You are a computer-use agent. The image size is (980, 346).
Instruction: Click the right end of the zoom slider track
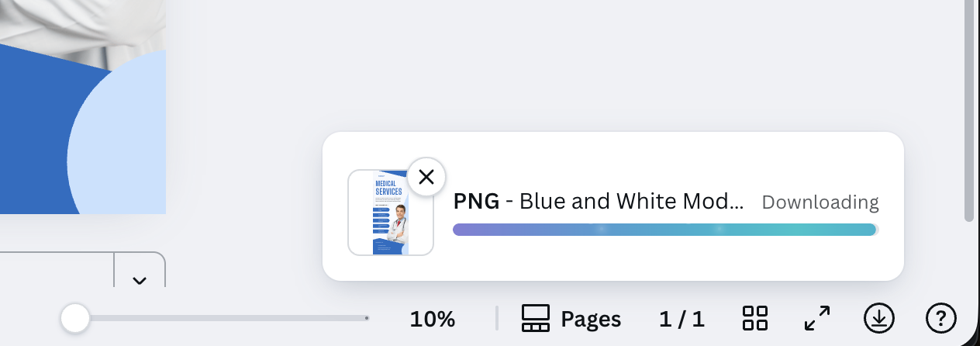[365, 318]
